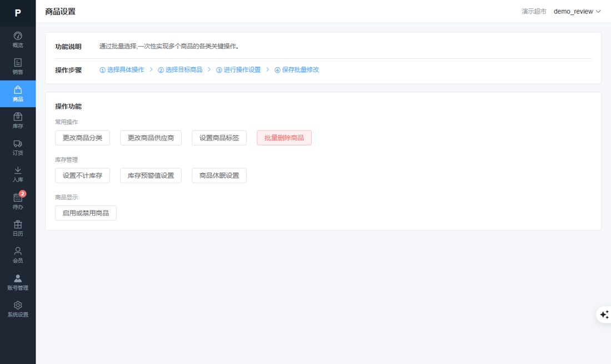
Task: Open the 库存 inventory sidebar icon
Action: point(18,120)
